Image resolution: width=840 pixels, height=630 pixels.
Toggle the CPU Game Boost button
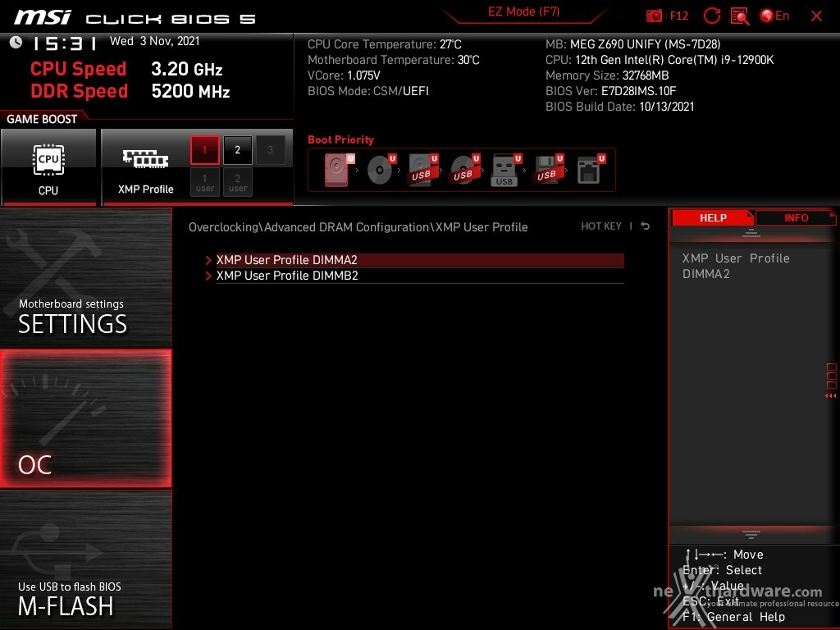coord(48,167)
